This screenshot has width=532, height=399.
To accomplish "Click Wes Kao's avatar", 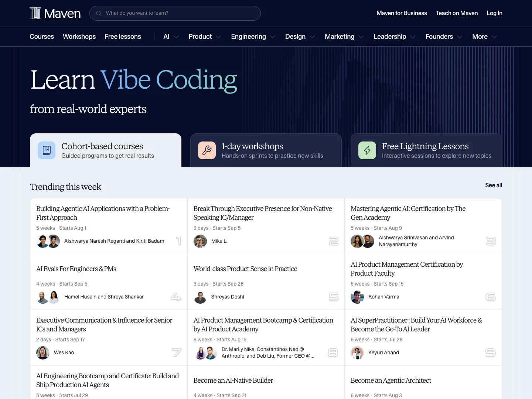I will (43, 353).
